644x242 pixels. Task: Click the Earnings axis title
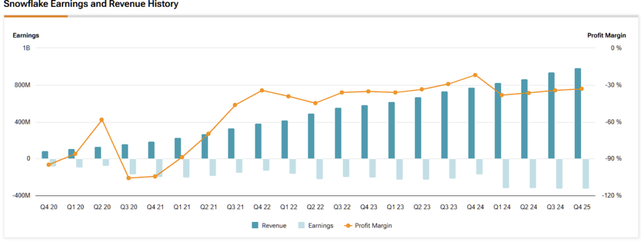[x=26, y=35]
